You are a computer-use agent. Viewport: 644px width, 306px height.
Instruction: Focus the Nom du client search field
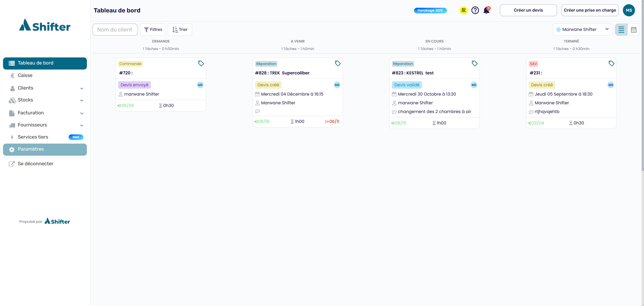coord(115,30)
